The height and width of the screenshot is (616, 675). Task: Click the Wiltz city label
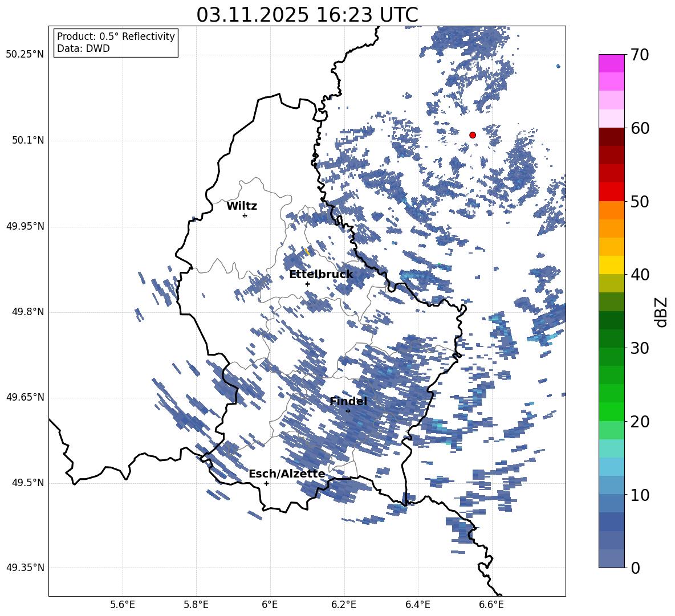242,206
